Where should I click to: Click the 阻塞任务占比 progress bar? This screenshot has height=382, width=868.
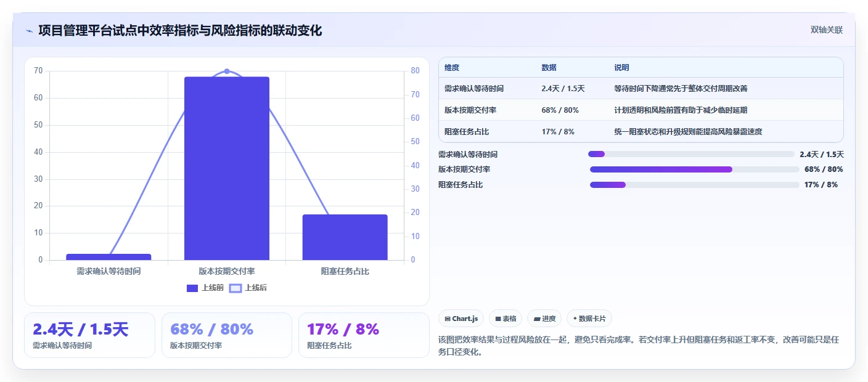click(x=694, y=184)
